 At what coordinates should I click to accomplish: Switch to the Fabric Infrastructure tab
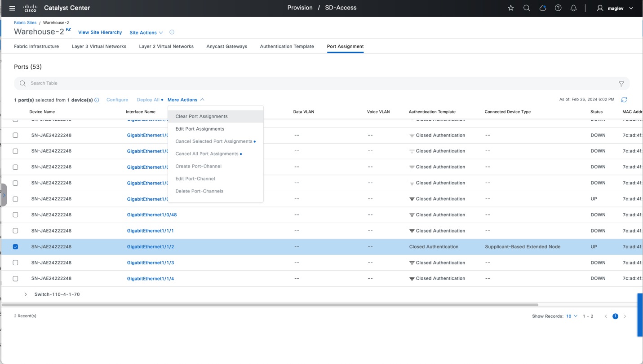(36, 46)
